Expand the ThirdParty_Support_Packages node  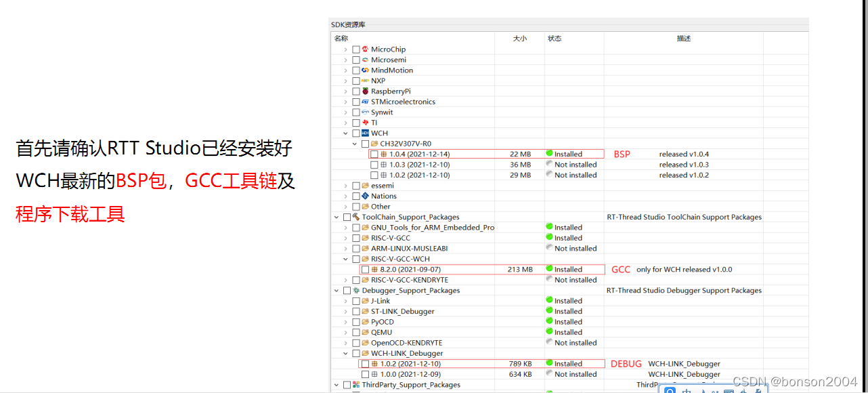[x=337, y=385]
